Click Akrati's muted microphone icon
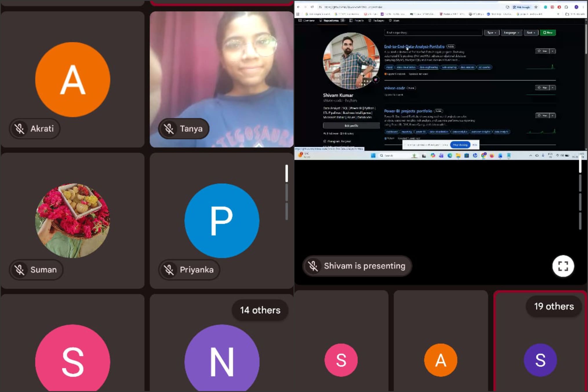The height and width of the screenshot is (392, 588). [x=19, y=129]
